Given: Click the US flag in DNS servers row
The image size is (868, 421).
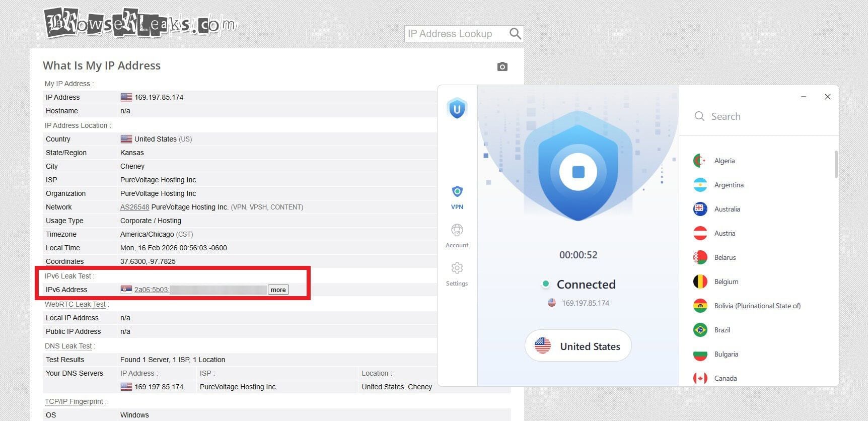Looking at the screenshot, I should (126, 387).
